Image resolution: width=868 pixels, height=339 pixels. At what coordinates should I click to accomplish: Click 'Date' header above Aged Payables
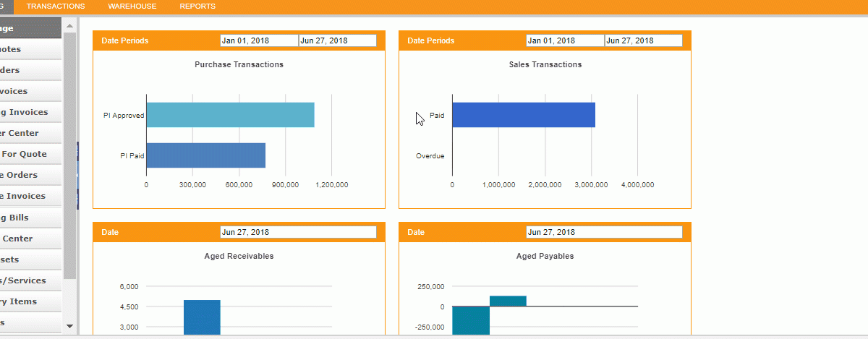coord(416,232)
